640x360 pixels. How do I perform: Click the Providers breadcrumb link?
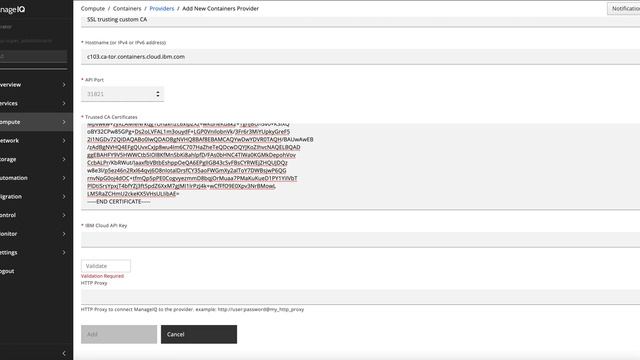162,8
